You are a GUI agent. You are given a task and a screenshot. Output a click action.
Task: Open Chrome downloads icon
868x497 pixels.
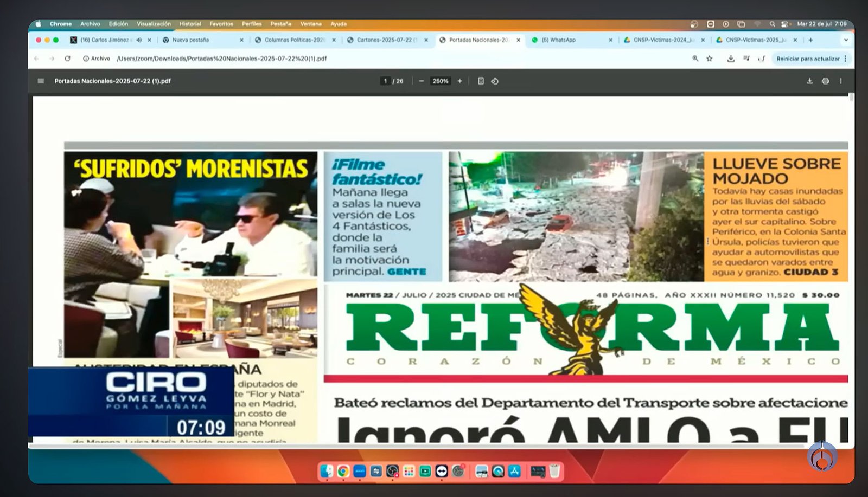coord(731,59)
